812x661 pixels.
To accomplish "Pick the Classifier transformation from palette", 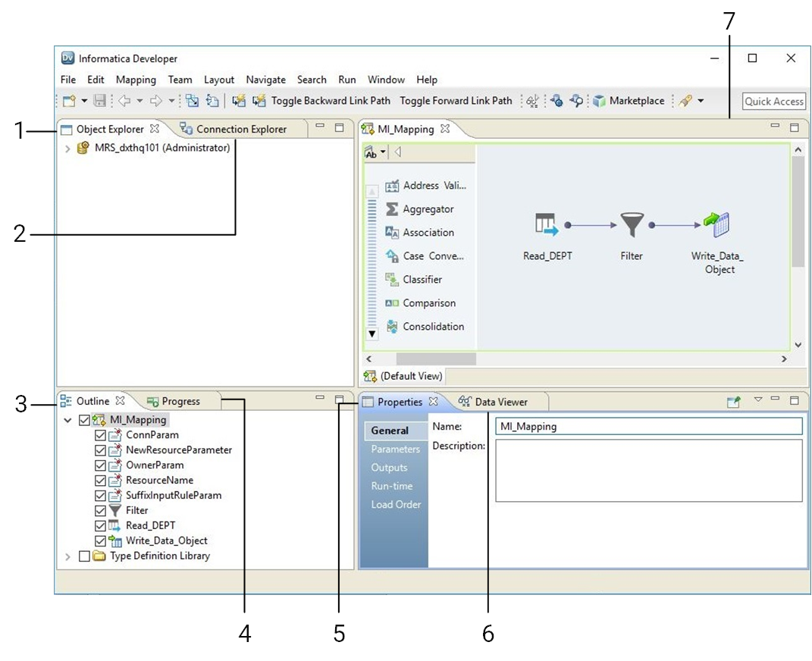I will tap(422, 280).
